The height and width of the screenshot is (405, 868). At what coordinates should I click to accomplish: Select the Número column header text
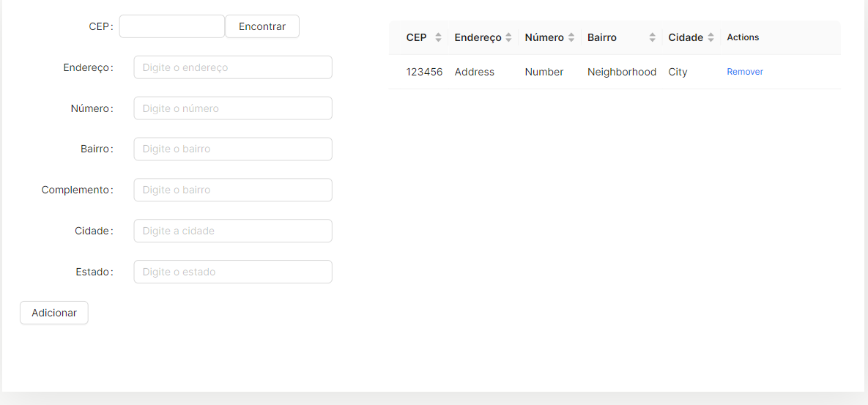tap(544, 37)
